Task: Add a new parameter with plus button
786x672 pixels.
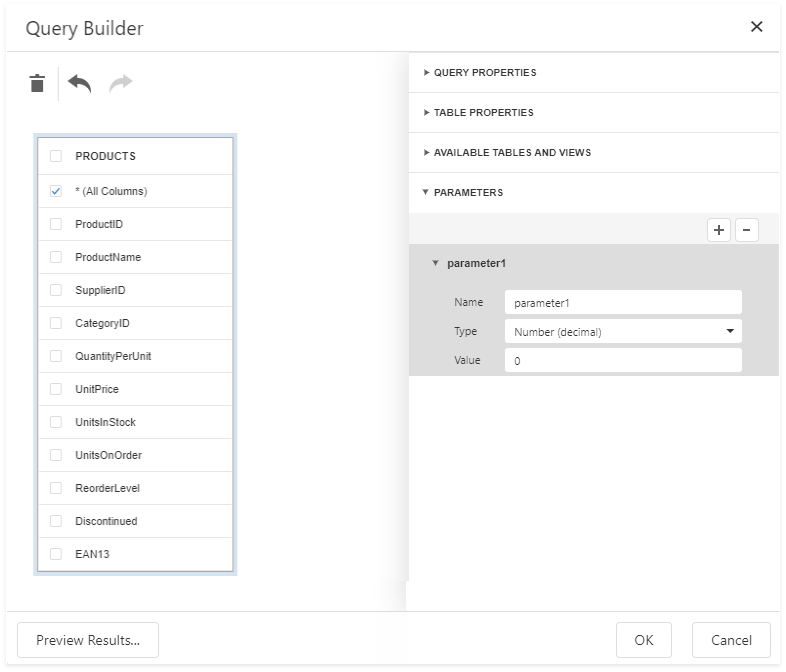Action: point(718,230)
